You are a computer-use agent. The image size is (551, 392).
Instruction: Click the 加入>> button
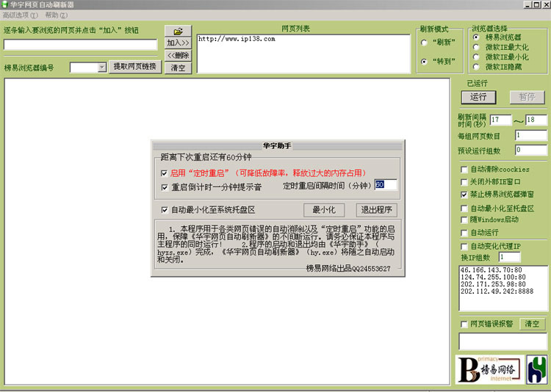pyautogui.click(x=179, y=43)
